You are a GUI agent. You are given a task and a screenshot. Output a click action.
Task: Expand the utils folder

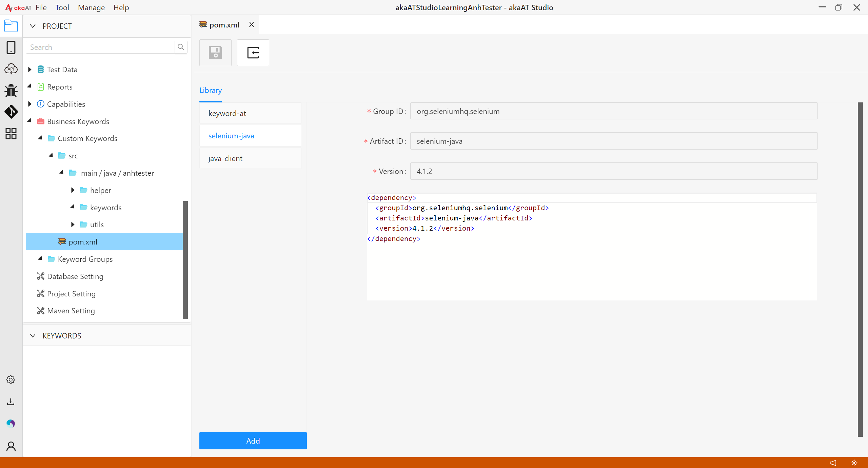pyautogui.click(x=73, y=225)
